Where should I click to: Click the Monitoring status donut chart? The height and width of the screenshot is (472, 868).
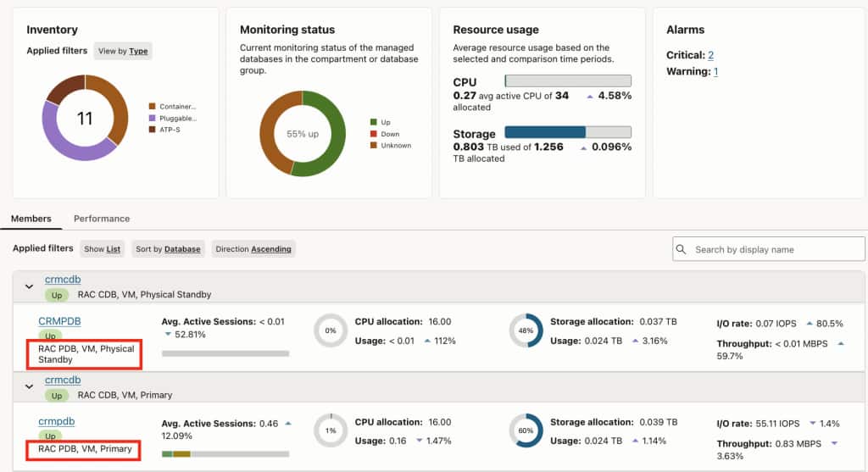(303, 134)
